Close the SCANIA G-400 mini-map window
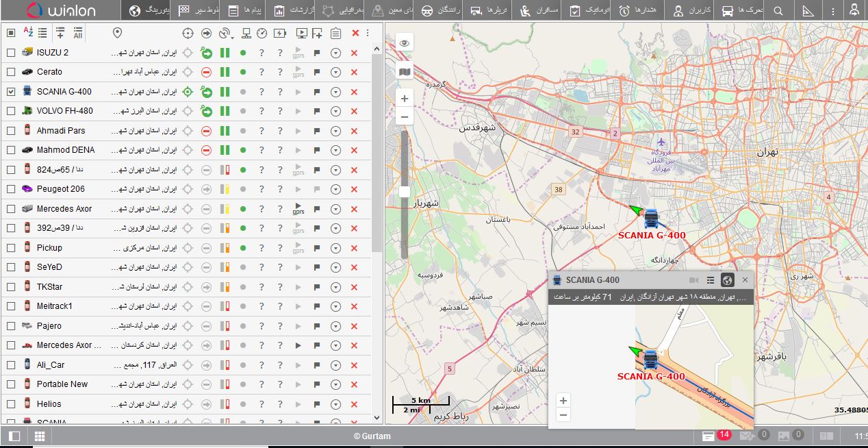The width and height of the screenshot is (868, 448). point(745,280)
